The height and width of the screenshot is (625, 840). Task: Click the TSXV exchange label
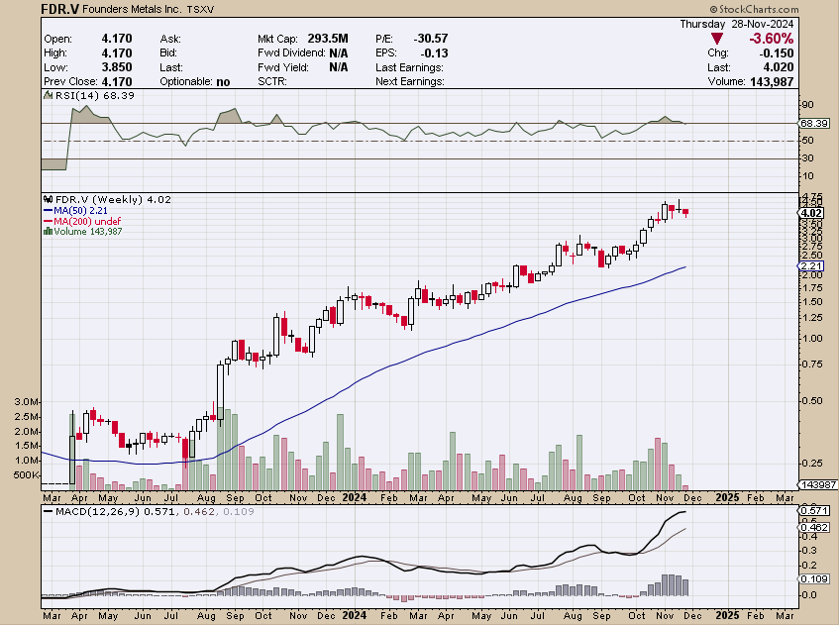[x=200, y=10]
